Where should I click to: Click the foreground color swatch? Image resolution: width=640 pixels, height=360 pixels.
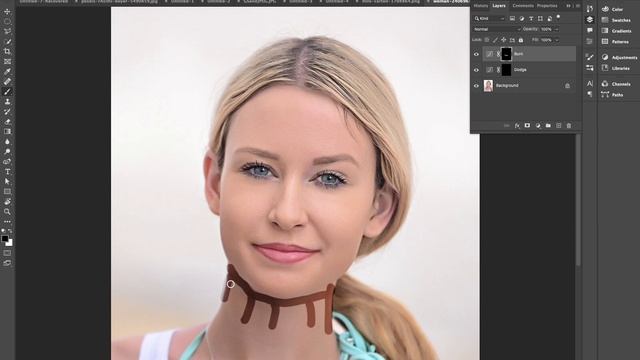[5, 238]
